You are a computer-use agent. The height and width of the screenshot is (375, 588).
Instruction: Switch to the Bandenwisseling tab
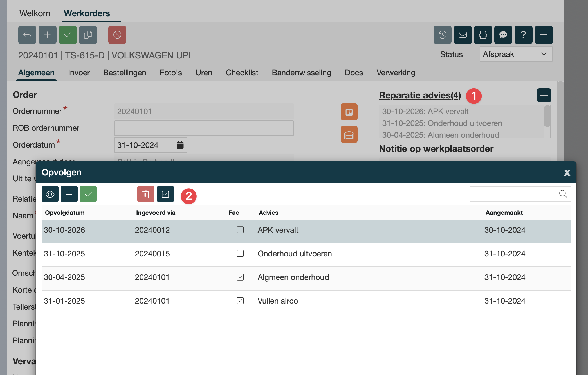point(301,73)
